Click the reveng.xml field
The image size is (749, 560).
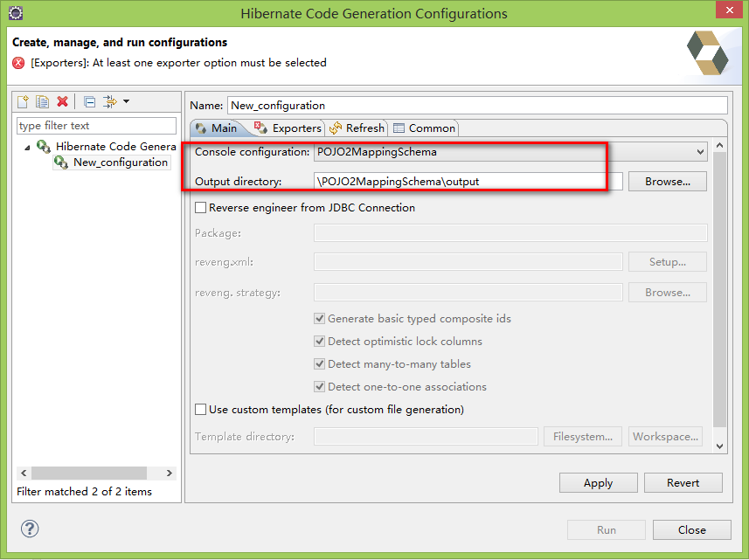468,261
